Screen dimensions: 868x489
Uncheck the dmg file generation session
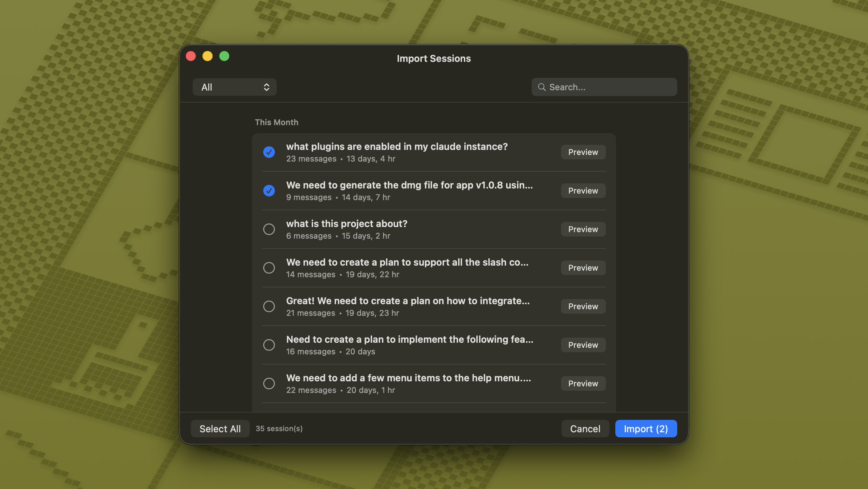point(269,190)
